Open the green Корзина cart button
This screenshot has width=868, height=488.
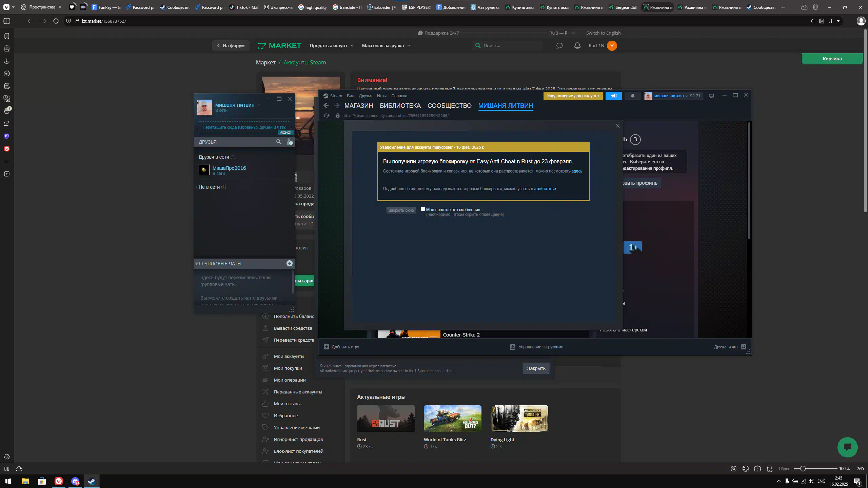832,59
